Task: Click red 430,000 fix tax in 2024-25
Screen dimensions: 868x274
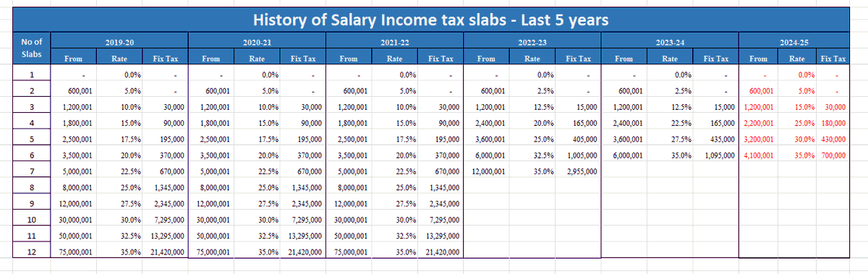Action: point(833,140)
